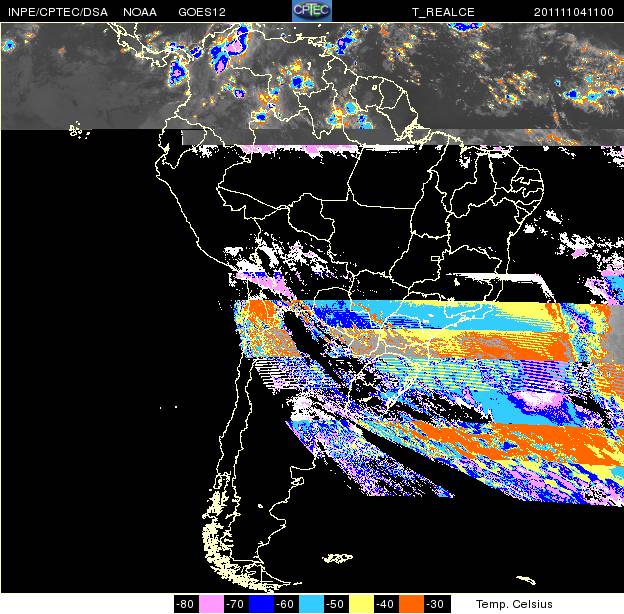Click the 201111041100 timestamp
This screenshot has height=614, width=624.
[x=573, y=12]
